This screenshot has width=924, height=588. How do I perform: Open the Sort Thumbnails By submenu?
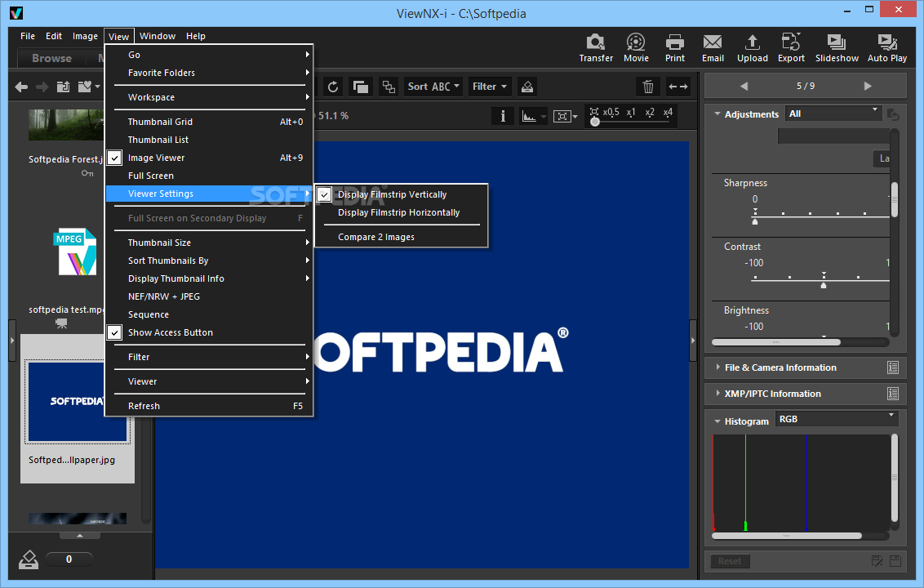pos(209,260)
